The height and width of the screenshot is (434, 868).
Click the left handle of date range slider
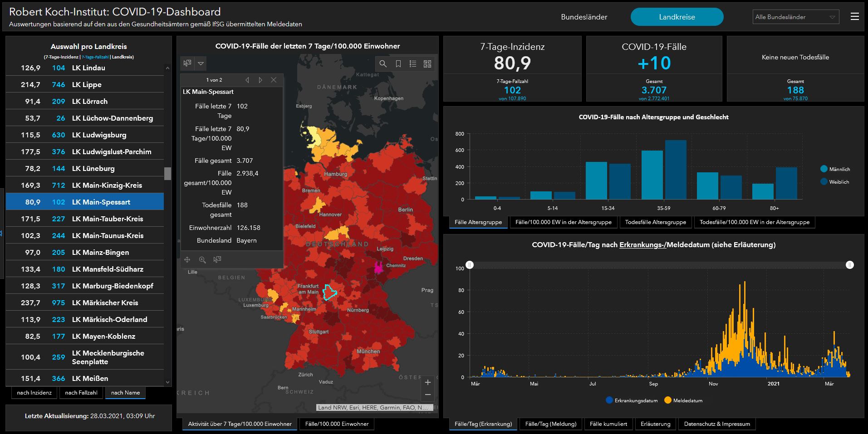(x=470, y=265)
